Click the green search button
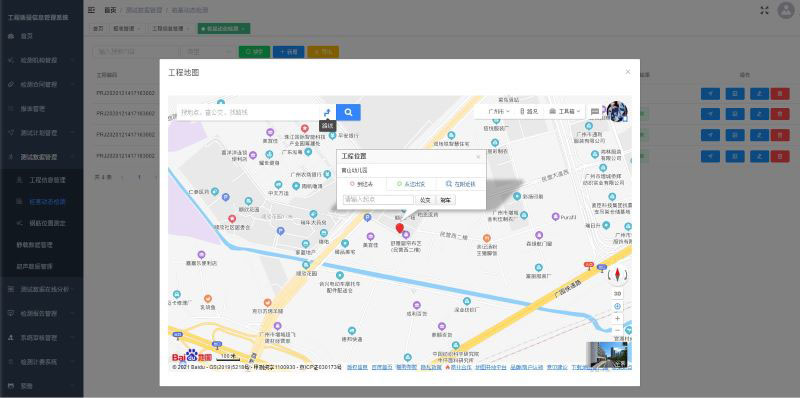 254,52
